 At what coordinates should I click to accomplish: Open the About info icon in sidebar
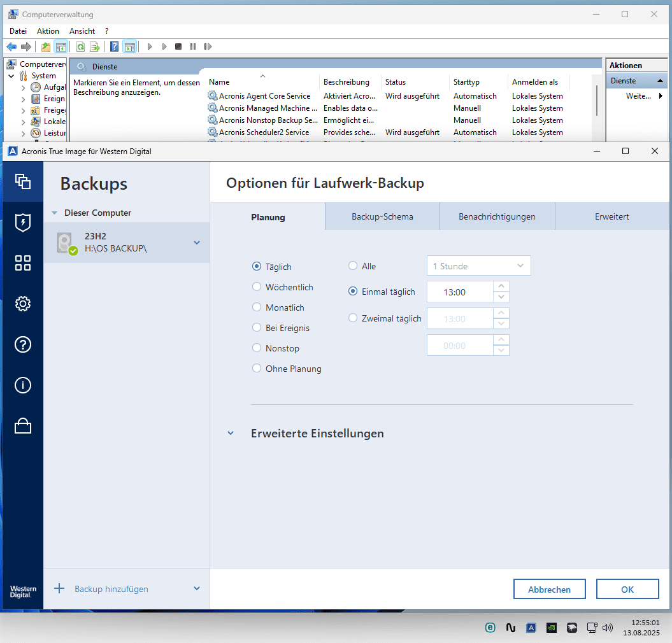pyautogui.click(x=23, y=385)
